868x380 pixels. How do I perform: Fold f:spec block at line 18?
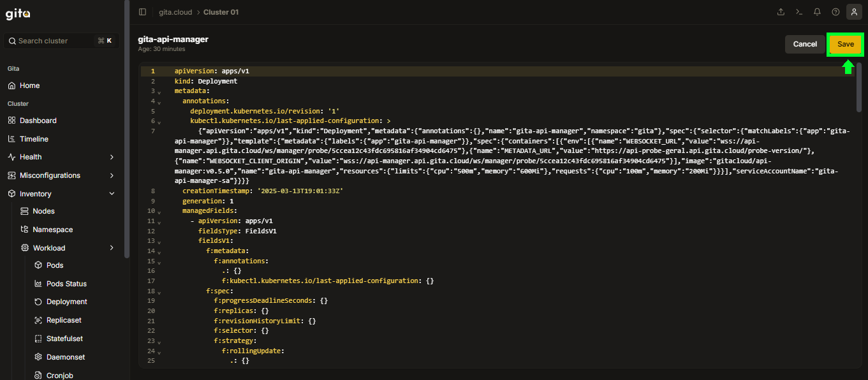tap(159, 292)
